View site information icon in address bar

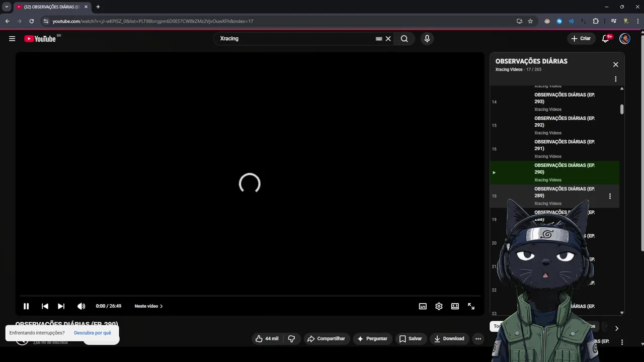[x=46, y=21]
